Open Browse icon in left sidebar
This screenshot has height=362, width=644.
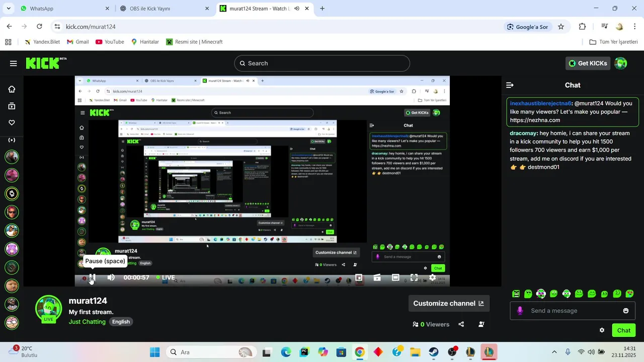click(x=12, y=106)
